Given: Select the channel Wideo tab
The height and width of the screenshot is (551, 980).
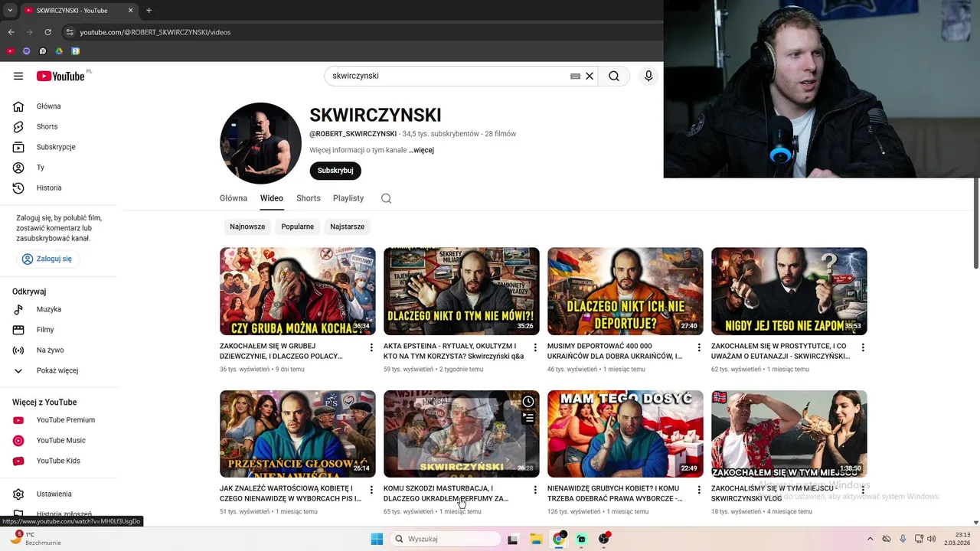Looking at the screenshot, I should click(272, 198).
